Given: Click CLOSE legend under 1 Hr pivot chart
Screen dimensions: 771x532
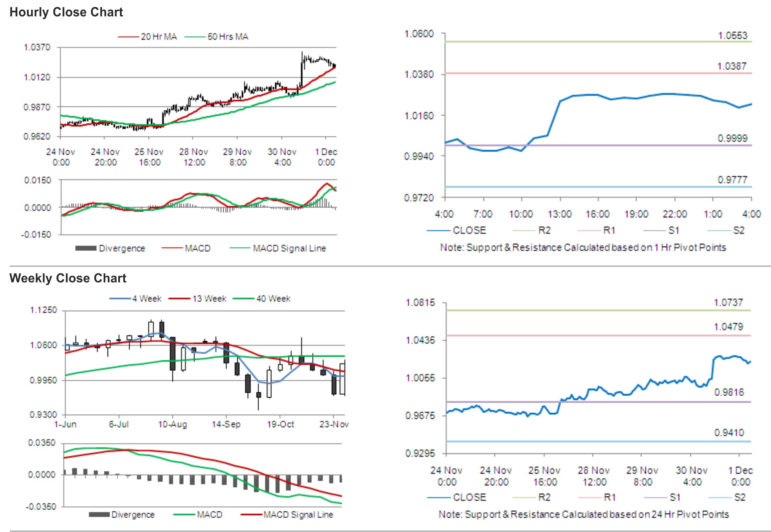Looking at the screenshot, I should coord(469,230).
